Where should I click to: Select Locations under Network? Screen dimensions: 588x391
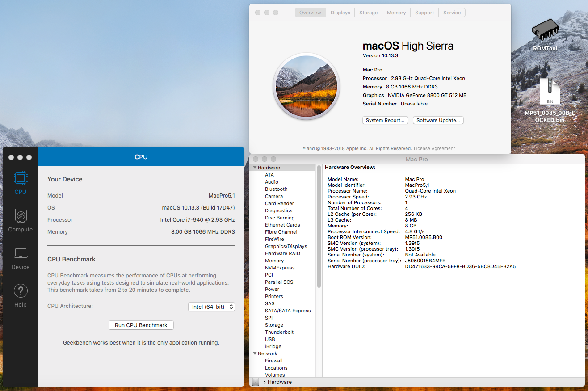[x=276, y=368]
